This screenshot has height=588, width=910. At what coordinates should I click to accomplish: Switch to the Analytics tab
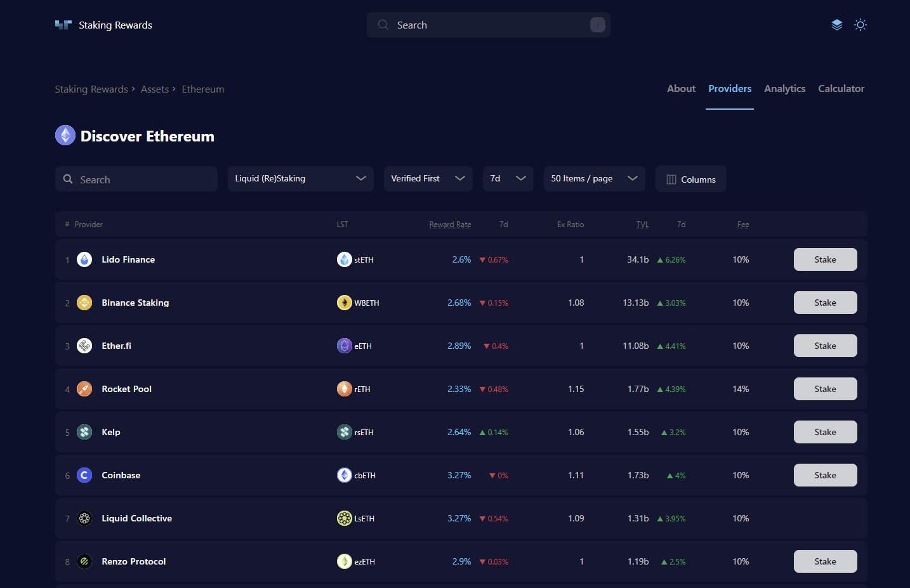pos(784,89)
